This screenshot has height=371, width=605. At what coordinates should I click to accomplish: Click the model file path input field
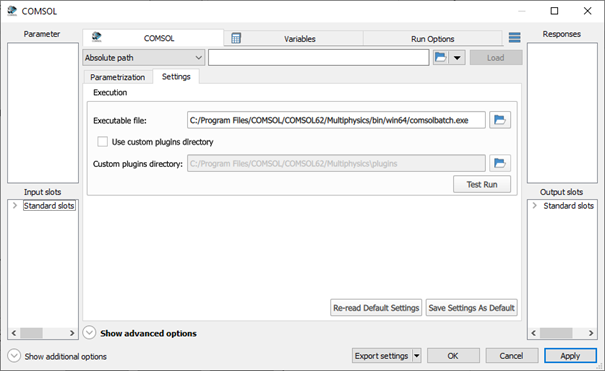(x=319, y=58)
